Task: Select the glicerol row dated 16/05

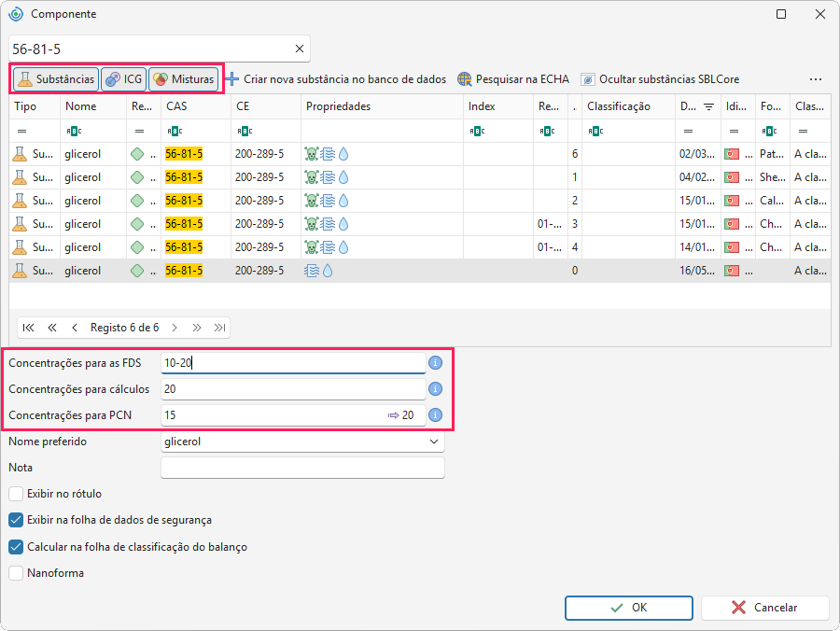Action: [x=419, y=271]
